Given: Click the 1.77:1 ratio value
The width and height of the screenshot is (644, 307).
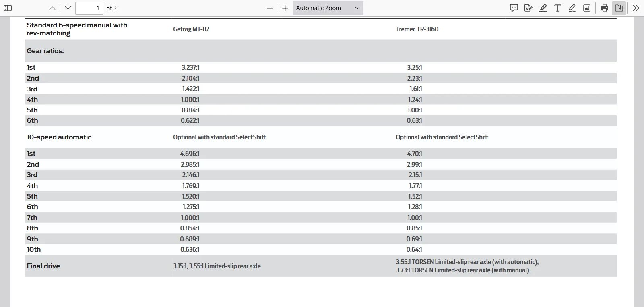Looking at the screenshot, I should (416, 186).
